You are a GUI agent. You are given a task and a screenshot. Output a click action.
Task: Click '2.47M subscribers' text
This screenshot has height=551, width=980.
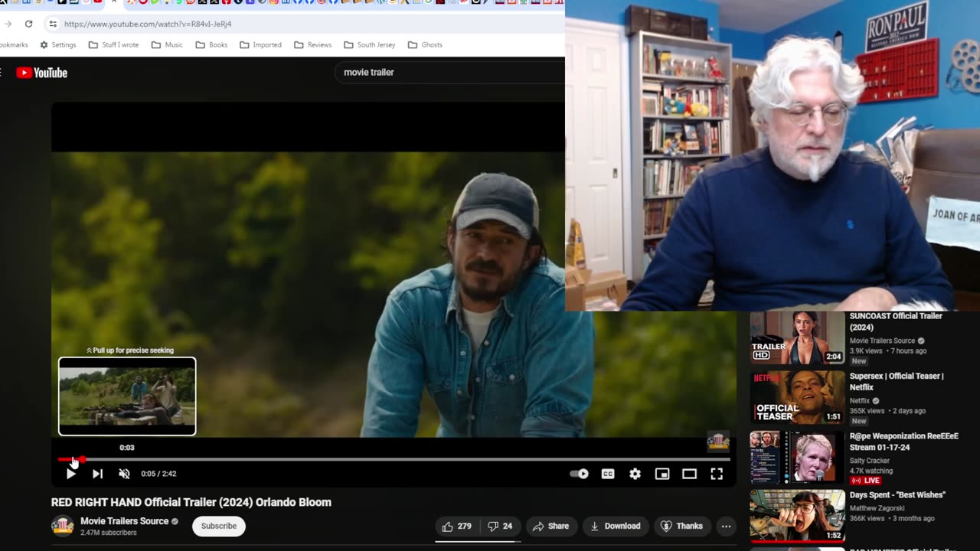tap(109, 533)
